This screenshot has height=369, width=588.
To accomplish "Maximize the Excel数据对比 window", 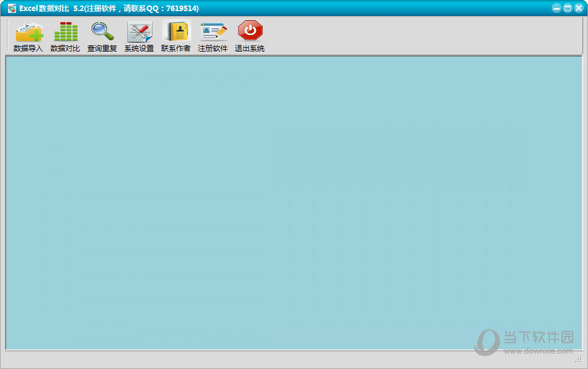I will (567, 8).
